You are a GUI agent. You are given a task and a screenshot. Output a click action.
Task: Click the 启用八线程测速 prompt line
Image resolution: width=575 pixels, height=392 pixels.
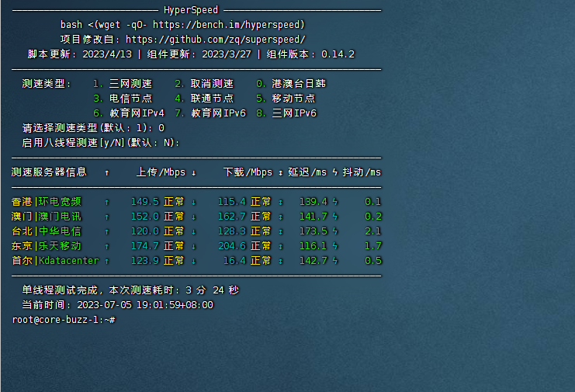click(101, 143)
